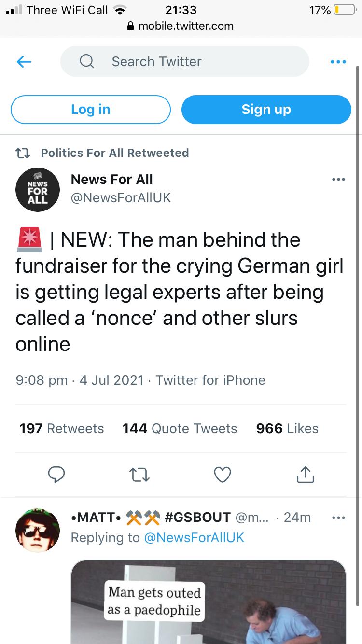The width and height of the screenshot is (362, 644).
Task: Open the News For All tweet options menu
Action: [x=338, y=180]
